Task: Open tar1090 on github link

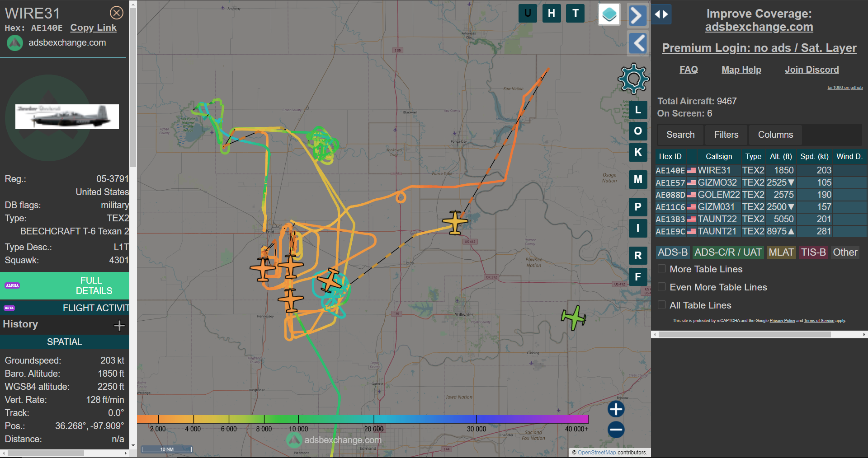Action: 845,88
